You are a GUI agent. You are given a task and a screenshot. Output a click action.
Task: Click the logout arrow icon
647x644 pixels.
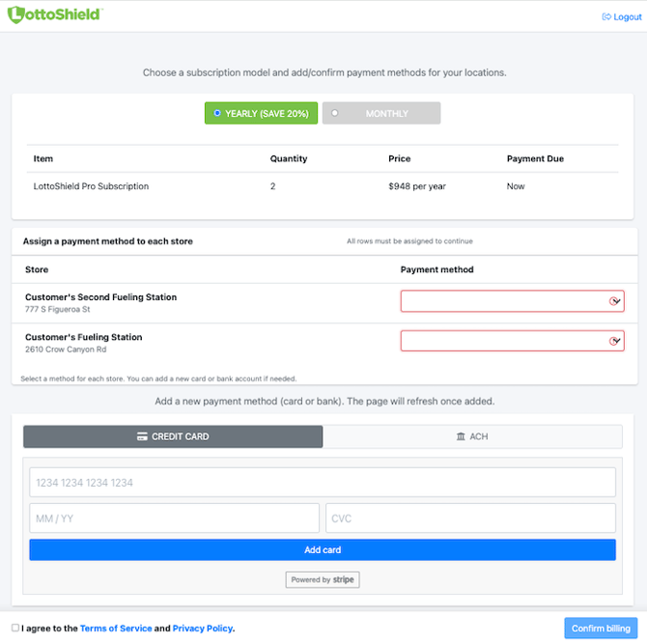(x=606, y=17)
